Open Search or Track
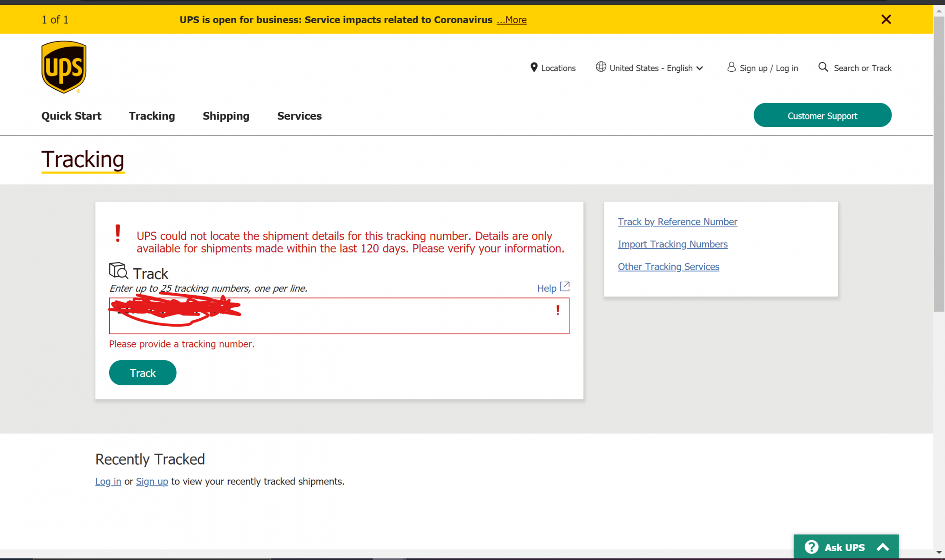This screenshot has width=945, height=560. (862, 68)
